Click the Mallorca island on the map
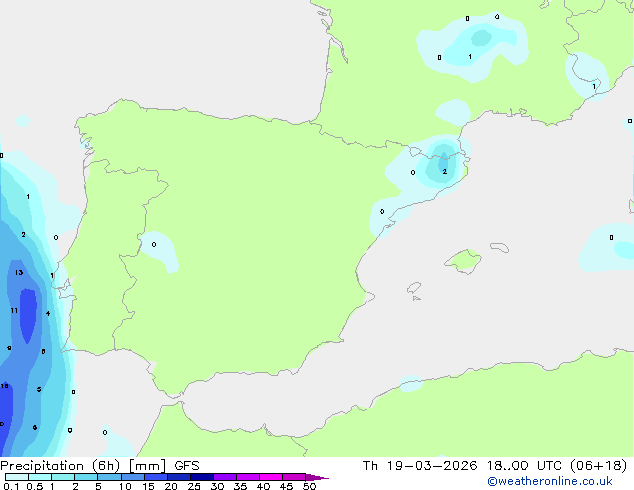 point(464,261)
